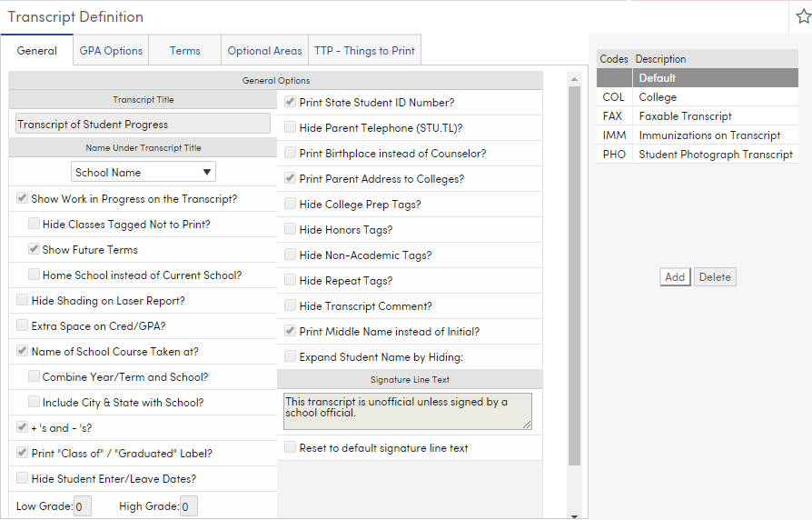Click the Codes column header
The width and height of the screenshot is (812, 520).
click(x=614, y=59)
